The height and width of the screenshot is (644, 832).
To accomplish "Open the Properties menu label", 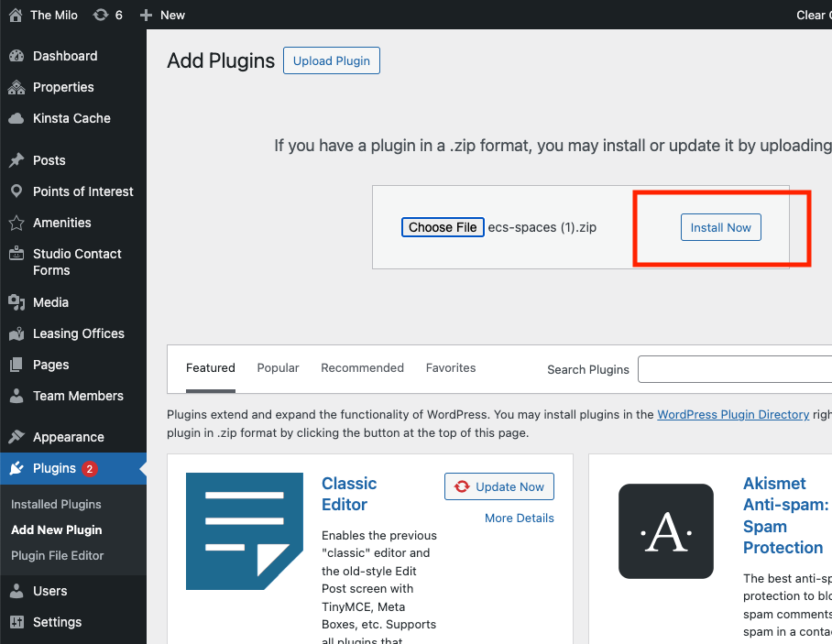I will tap(63, 87).
